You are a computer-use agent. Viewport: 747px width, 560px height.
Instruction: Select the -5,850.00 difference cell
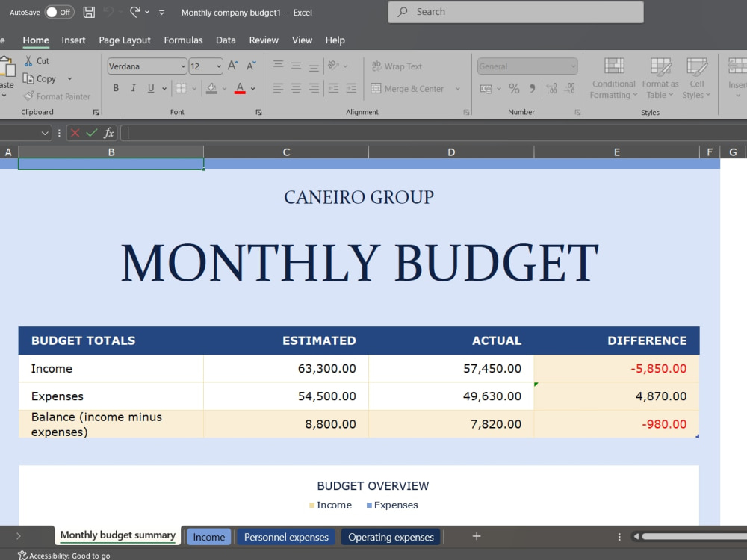click(x=616, y=369)
